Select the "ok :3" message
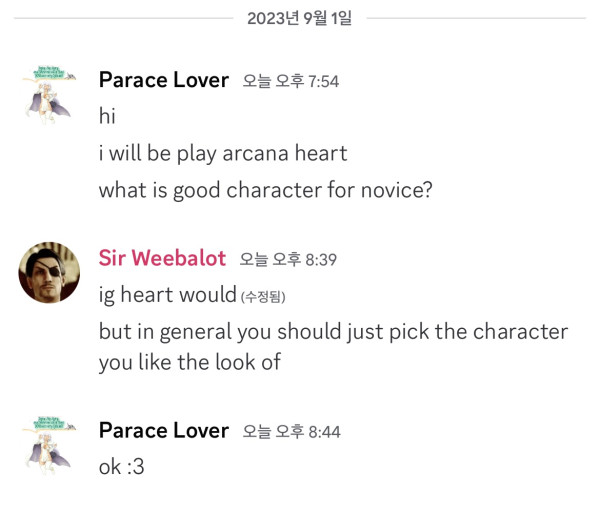The image size is (600, 514). pyautogui.click(x=121, y=466)
